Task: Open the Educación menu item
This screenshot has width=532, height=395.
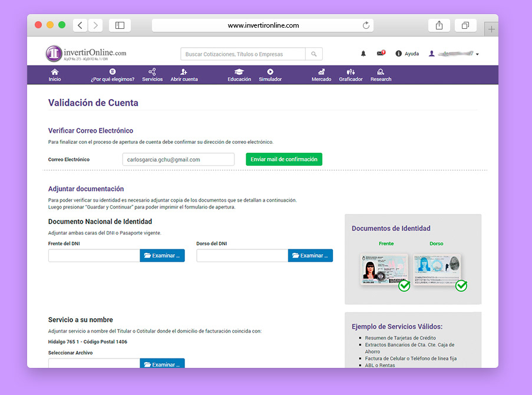Action: (x=239, y=75)
